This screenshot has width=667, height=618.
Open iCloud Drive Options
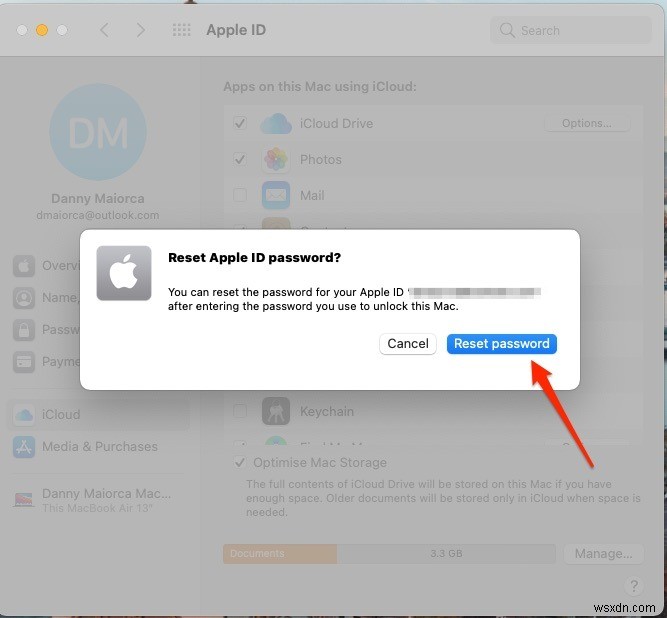point(587,123)
